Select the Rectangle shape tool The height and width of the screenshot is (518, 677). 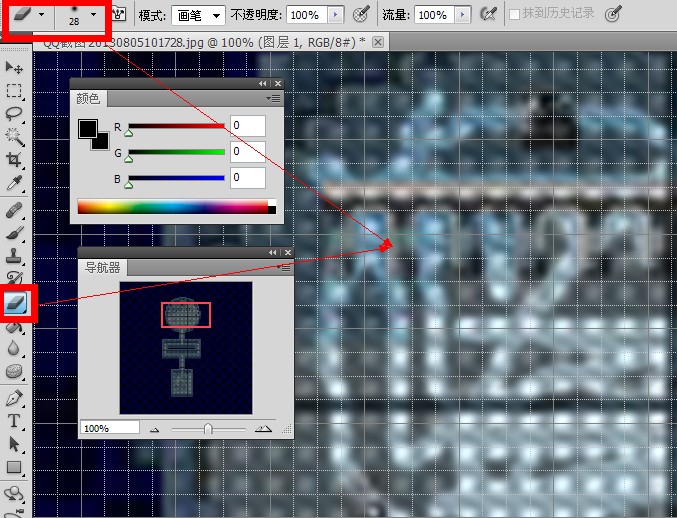coord(14,467)
